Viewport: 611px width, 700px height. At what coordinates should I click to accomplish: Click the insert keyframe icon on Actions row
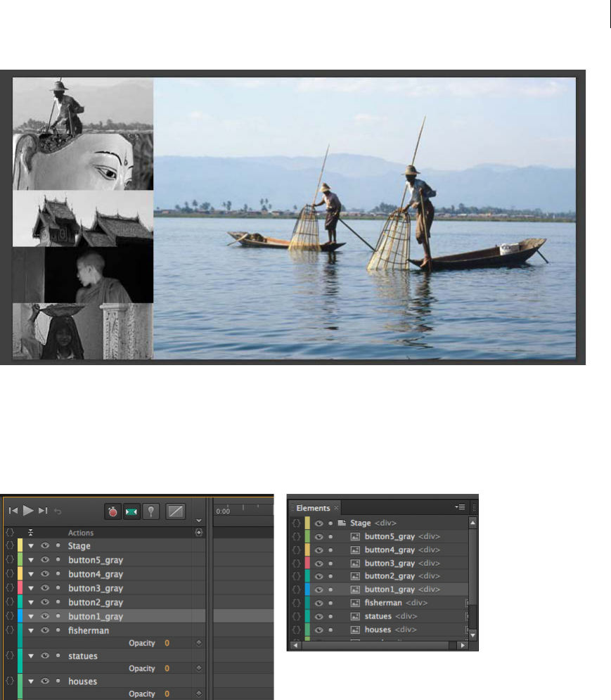(x=199, y=532)
